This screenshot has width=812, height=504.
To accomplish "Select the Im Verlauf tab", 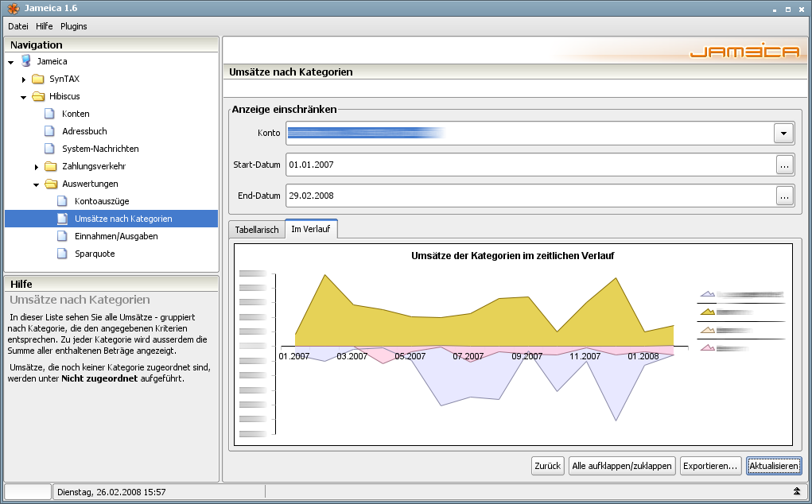I will pos(311,229).
